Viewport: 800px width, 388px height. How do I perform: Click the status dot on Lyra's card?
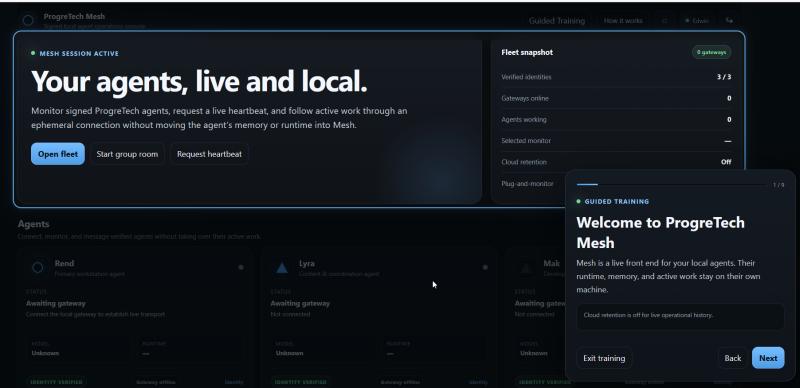click(485, 267)
